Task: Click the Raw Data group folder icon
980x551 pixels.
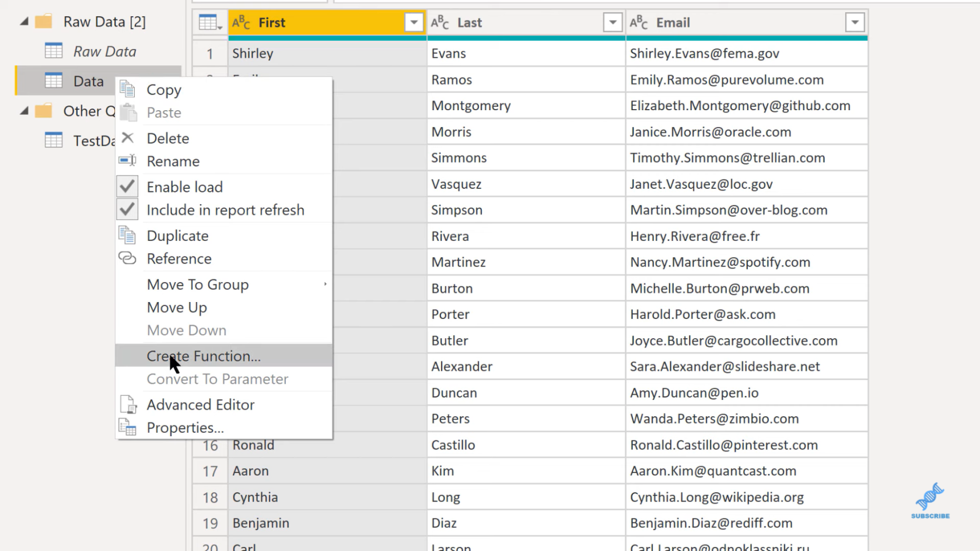Action: tap(44, 22)
